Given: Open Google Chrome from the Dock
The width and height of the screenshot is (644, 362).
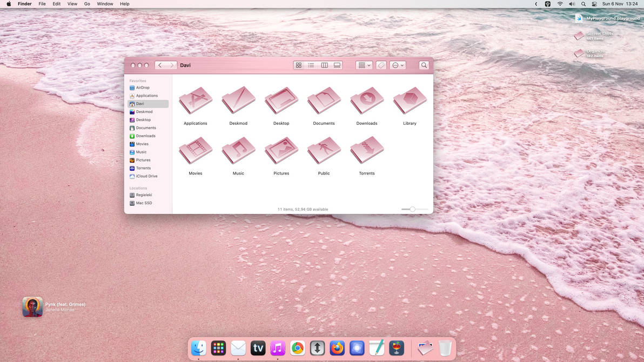Looking at the screenshot, I should (x=297, y=348).
